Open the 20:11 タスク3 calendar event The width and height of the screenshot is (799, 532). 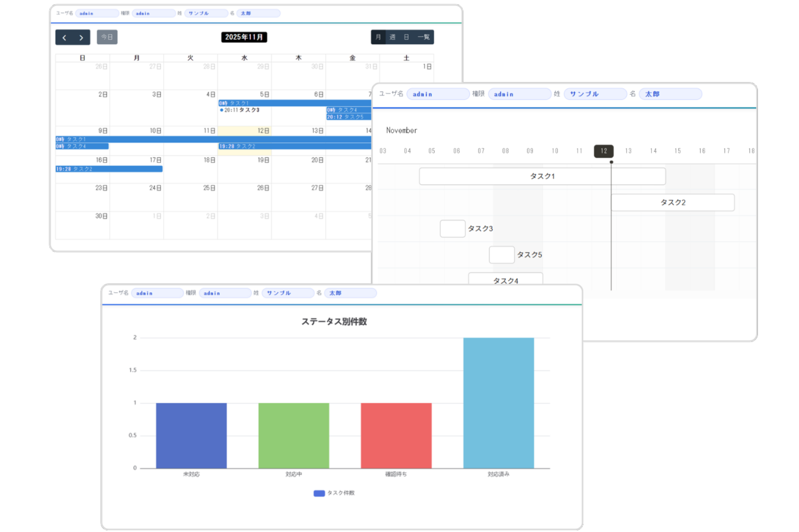click(x=242, y=110)
